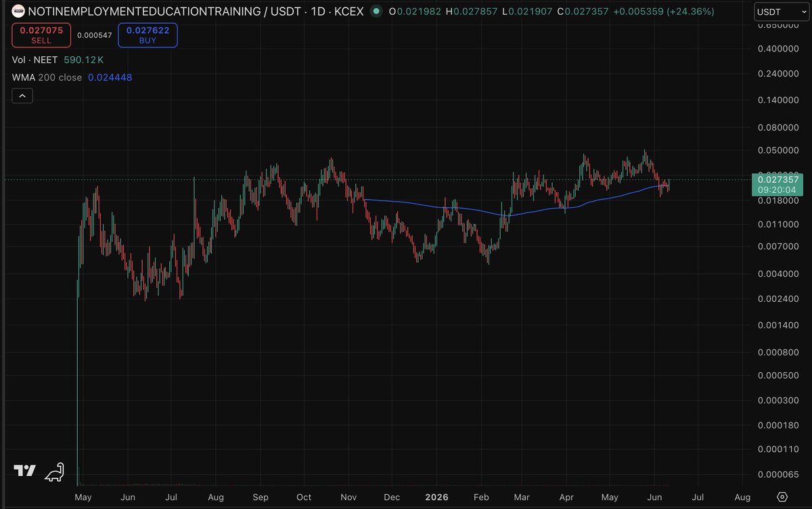The height and width of the screenshot is (509, 812).
Task: Click the Jul label before Aug 2025
Action: [x=171, y=497]
